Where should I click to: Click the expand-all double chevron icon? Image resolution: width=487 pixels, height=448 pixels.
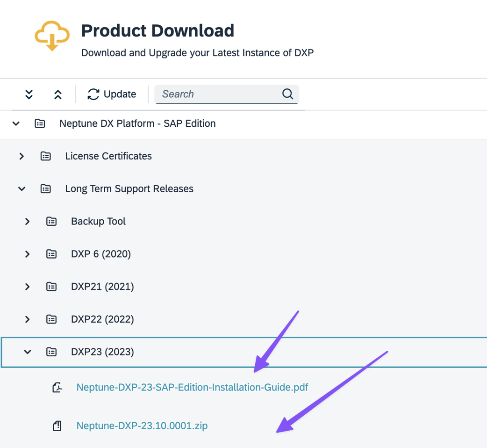pyautogui.click(x=29, y=94)
